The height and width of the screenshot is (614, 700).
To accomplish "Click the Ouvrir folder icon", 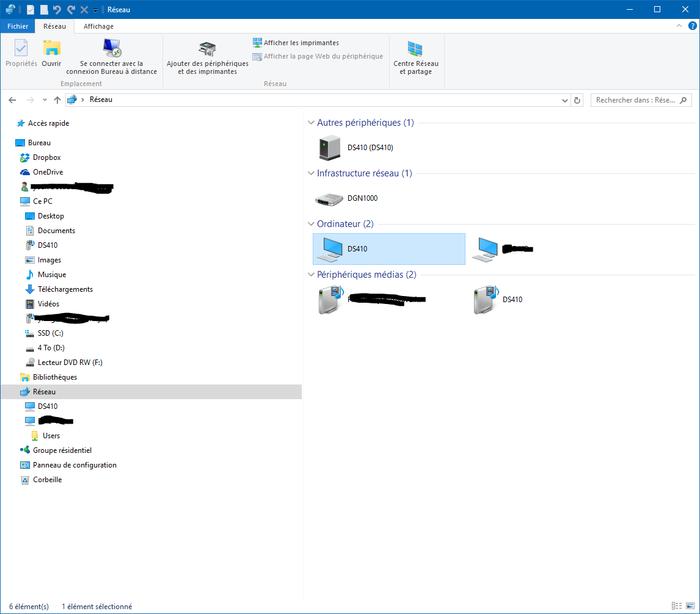I will 52,48.
